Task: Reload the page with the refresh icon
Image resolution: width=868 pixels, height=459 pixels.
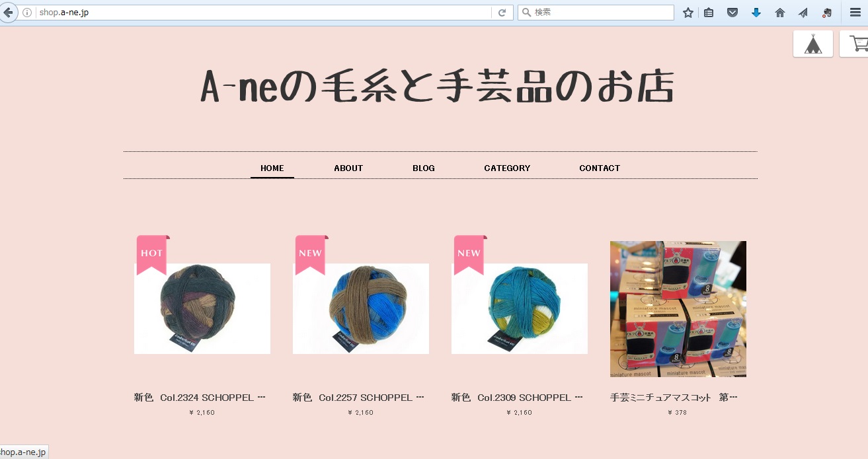Action: [x=502, y=13]
